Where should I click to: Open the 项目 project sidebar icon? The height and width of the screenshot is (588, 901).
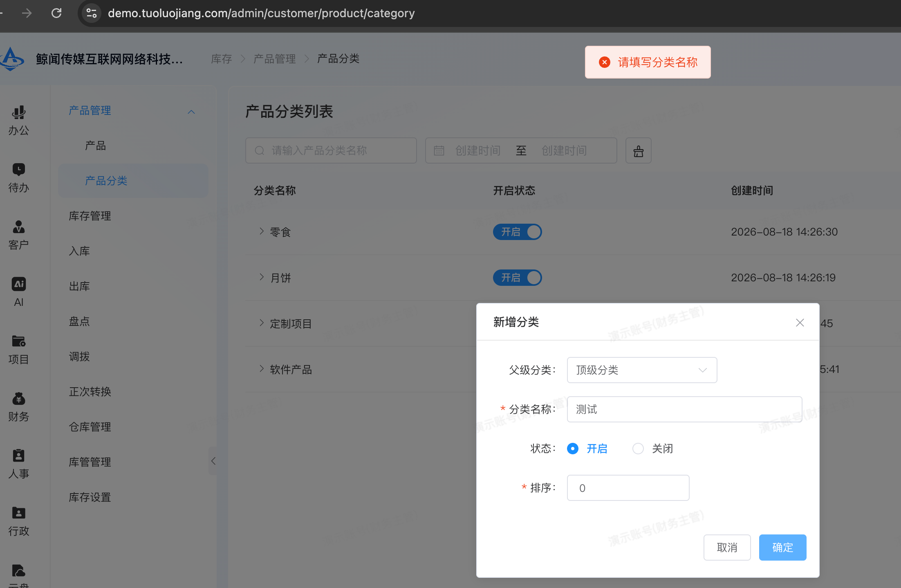pos(19,350)
